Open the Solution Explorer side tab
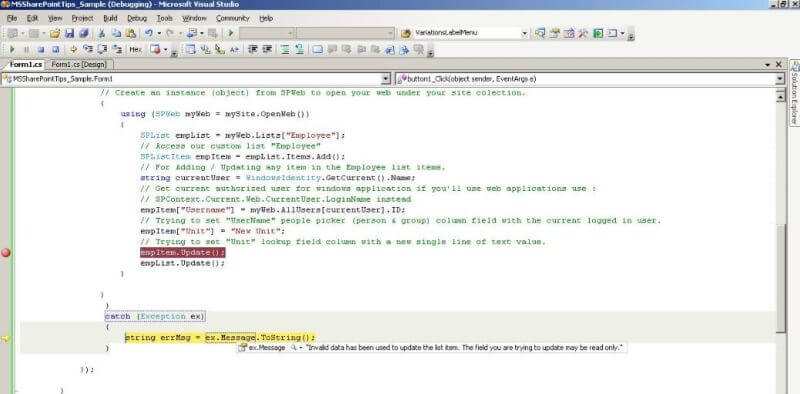This screenshot has width=800, height=394. [x=794, y=92]
